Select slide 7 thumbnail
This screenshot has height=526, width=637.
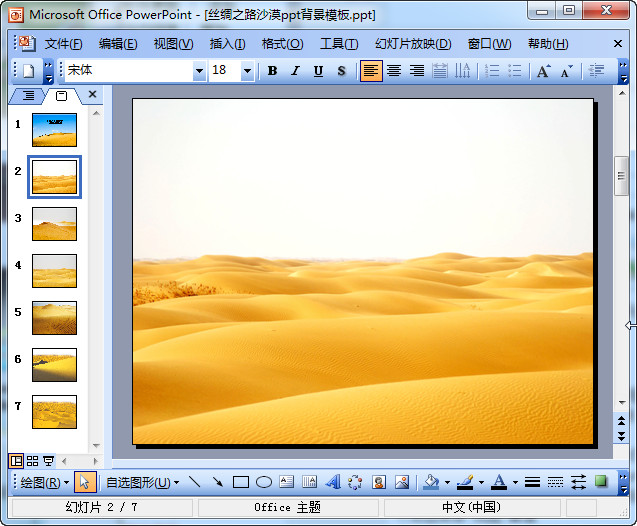click(54, 412)
